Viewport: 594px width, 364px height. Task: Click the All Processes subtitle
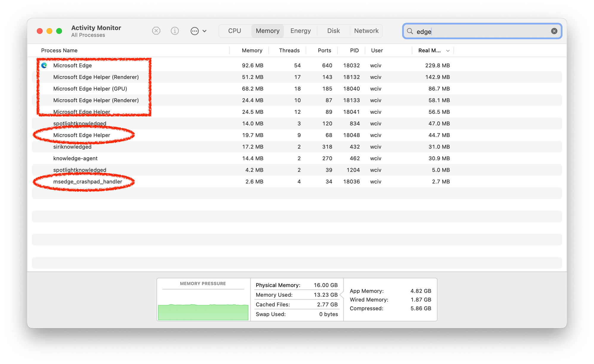point(88,35)
